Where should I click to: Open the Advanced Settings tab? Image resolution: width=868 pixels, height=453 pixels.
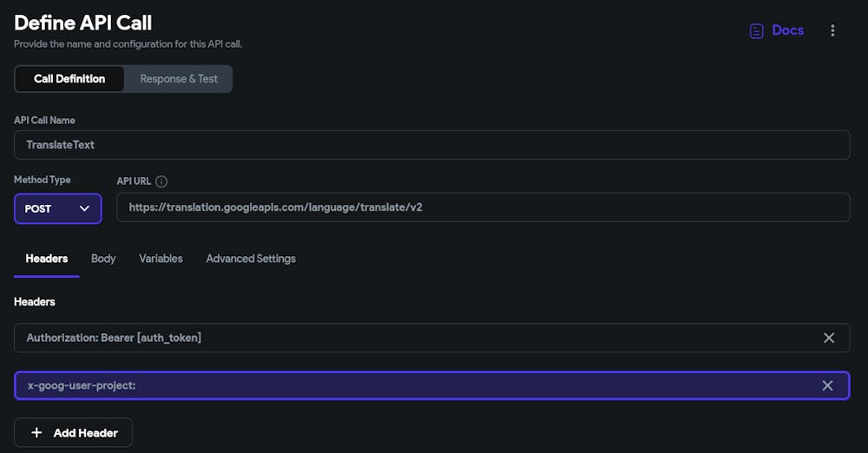(251, 259)
